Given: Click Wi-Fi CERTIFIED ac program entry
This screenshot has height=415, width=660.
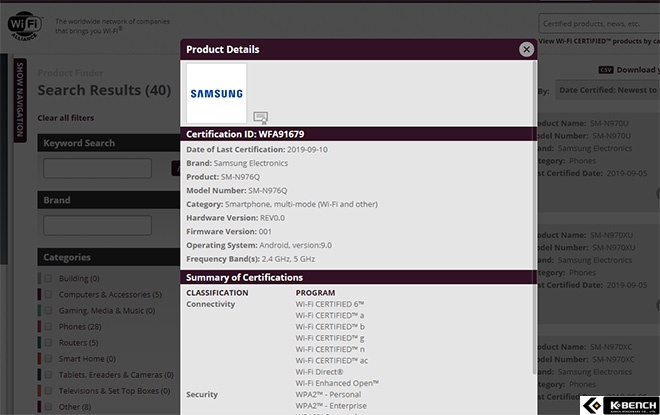Looking at the screenshot, I should [332, 360].
